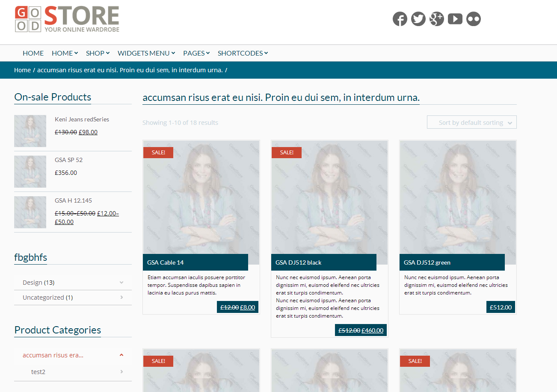Open the WIDGETS MENU dropdown

(146, 53)
